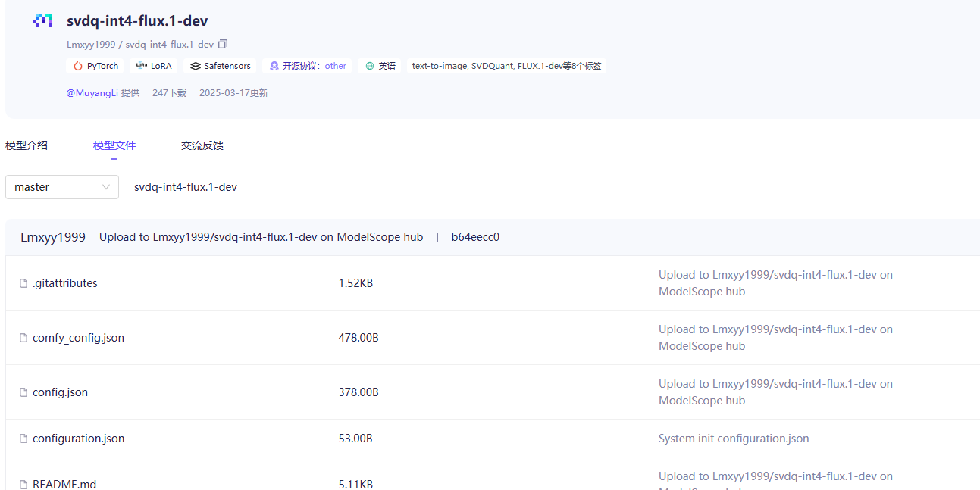The width and height of the screenshot is (980, 490).
Task: Switch to the 模型介绍 tab
Action: click(x=27, y=145)
